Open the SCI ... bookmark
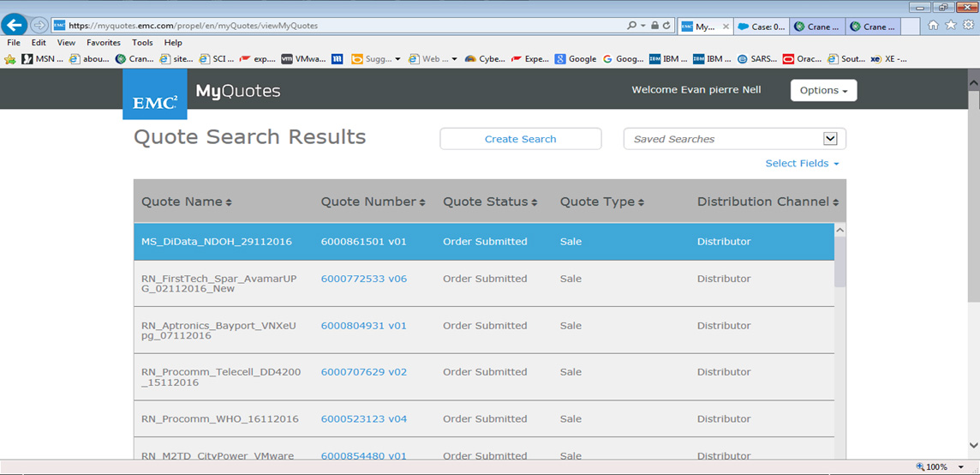The width and height of the screenshot is (980, 475). coord(216,59)
